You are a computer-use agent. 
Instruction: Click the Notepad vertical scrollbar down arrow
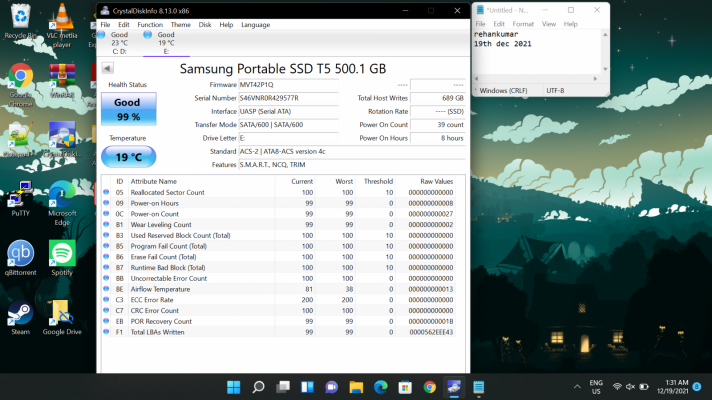pyautogui.click(x=605, y=69)
